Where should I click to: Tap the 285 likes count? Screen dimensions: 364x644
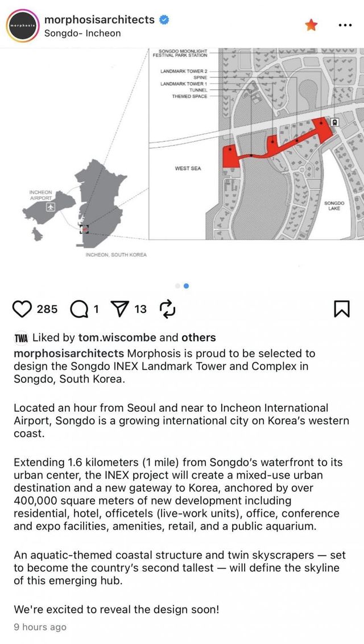tap(47, 309)
